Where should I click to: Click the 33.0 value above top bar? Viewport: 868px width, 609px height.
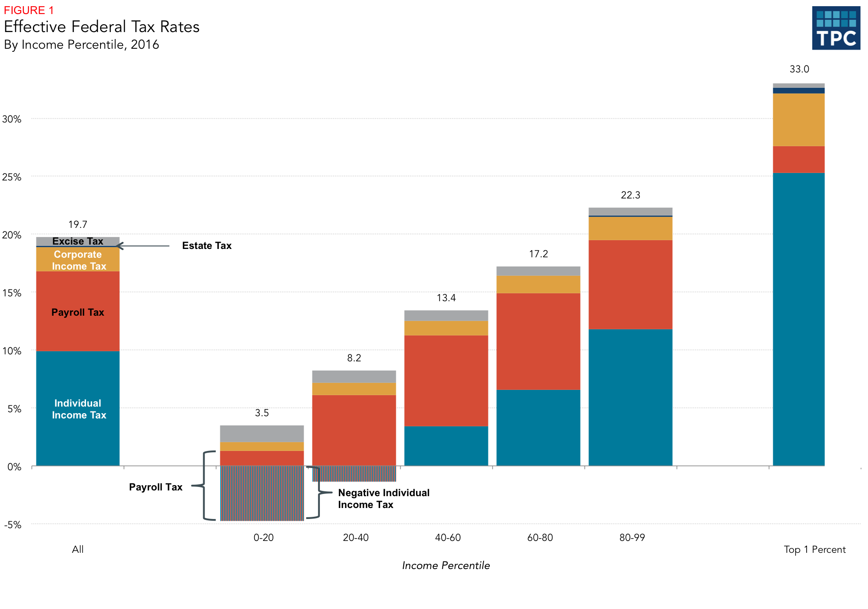(799, 69)
